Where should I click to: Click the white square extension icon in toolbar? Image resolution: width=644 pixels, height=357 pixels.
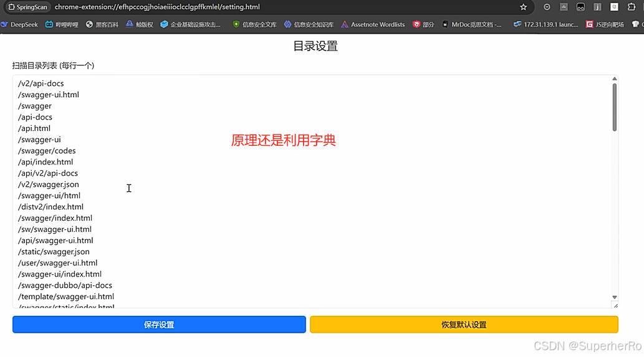click(x=615, y=7)
